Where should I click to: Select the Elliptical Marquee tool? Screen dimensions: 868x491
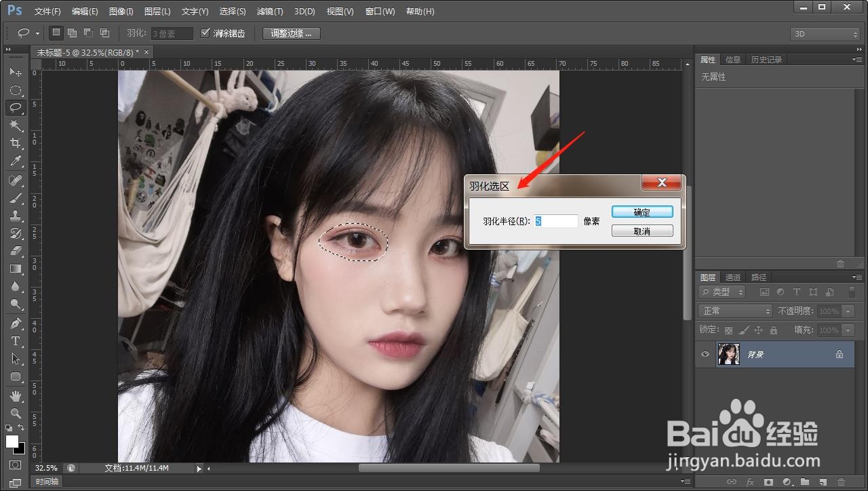pos(16,90)
